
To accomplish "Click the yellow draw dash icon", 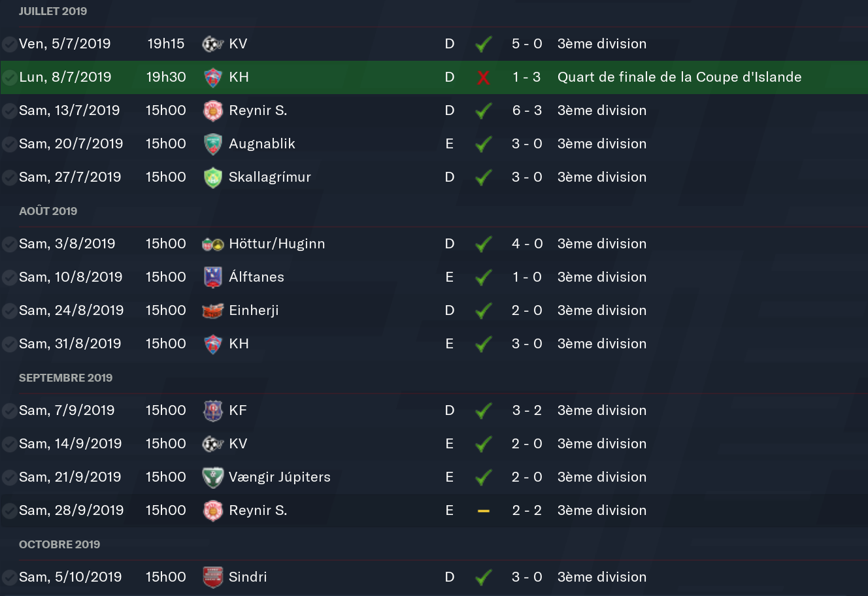I will coord(484,510).
